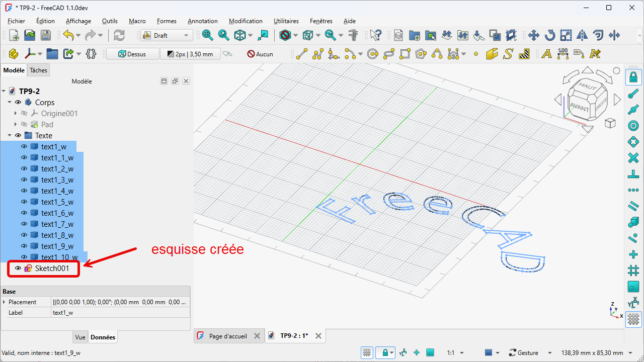The height and width of the screenshot is (362, 644).
Task: Switch to the Tâches tab
Action: click(x=38, y=70)
